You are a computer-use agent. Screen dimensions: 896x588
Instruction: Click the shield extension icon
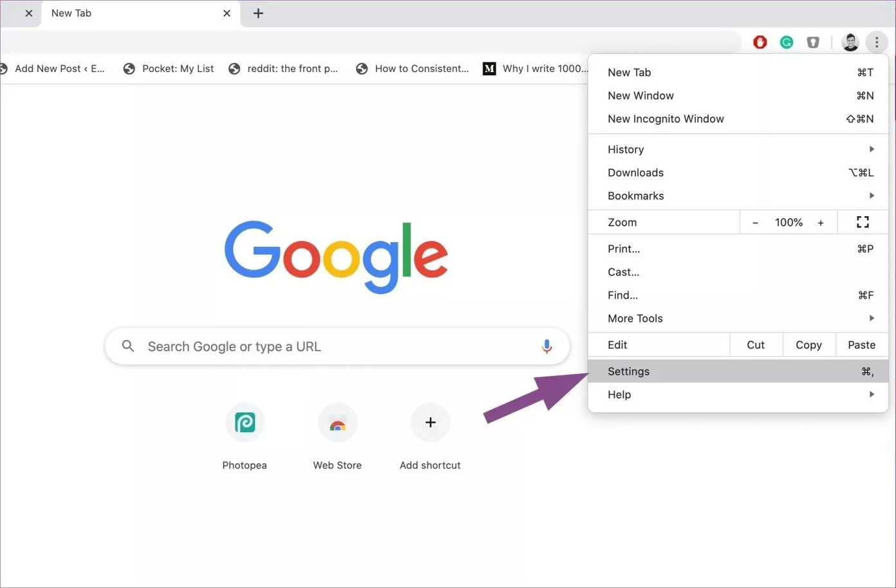[813, 42]
